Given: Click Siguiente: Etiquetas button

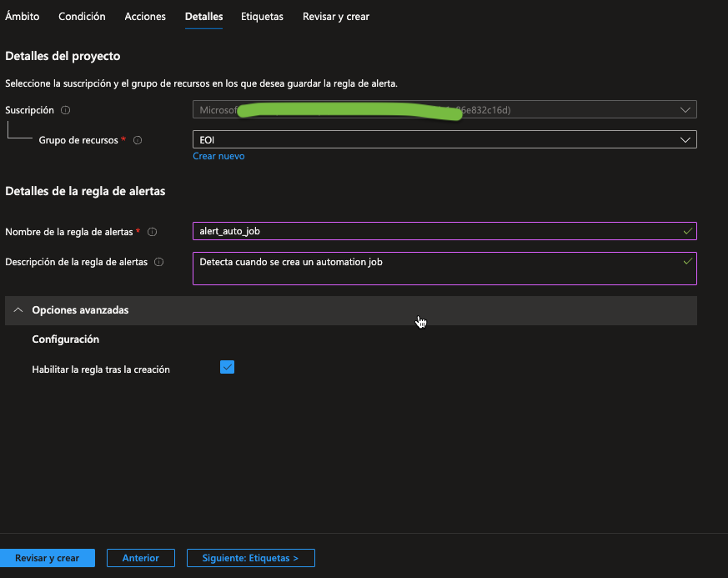Looking at the screenshot, I should pyautogui.click(x=250, y=558).
